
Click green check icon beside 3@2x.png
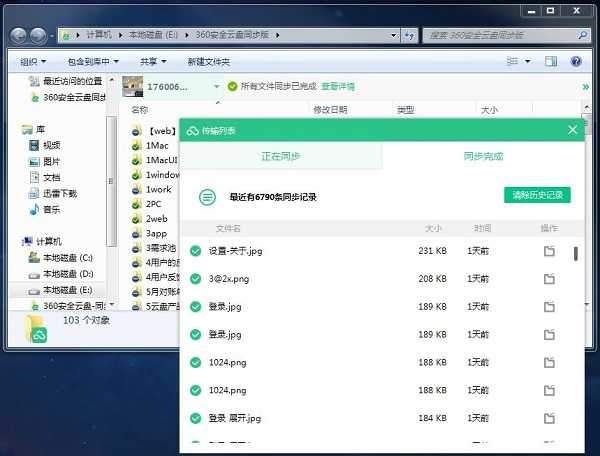(196, 279)
